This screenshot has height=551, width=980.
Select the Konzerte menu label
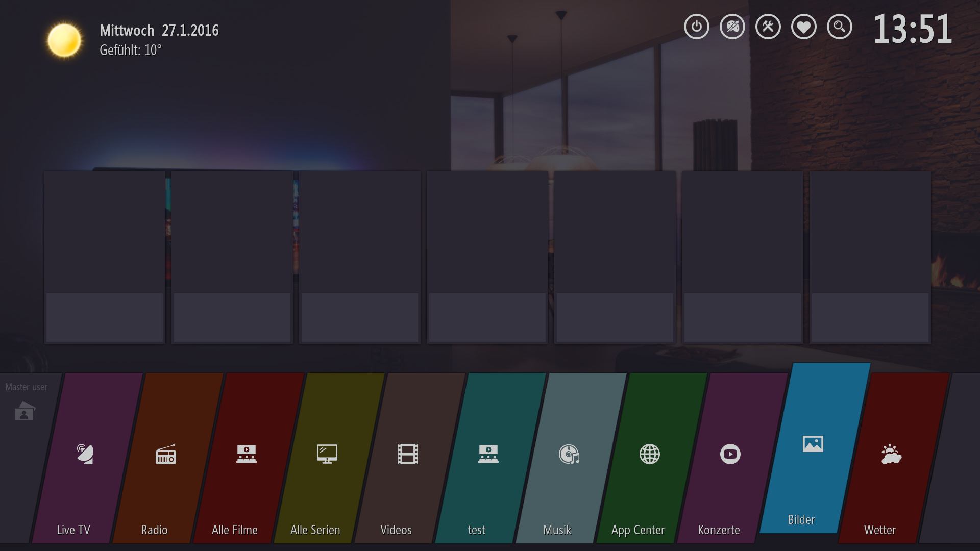point(719,530)
